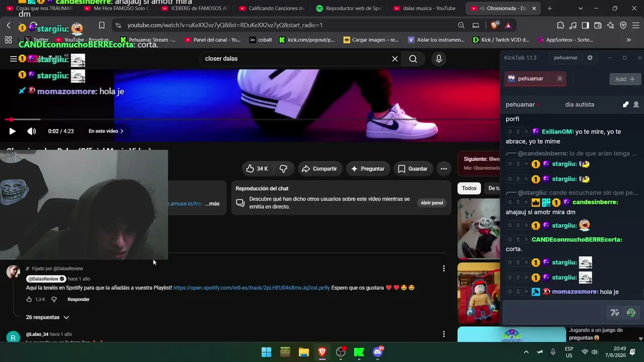644x362 pixels.
Task: Close the pehuamar chat tab in KickTalk
Action: coord(559,78)
